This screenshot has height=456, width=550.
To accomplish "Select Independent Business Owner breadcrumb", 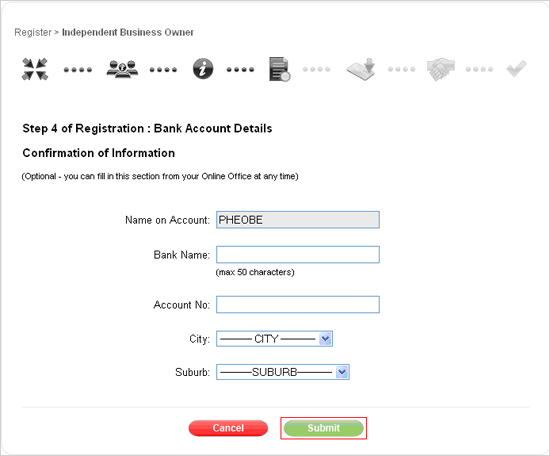I will coord(128,32).
